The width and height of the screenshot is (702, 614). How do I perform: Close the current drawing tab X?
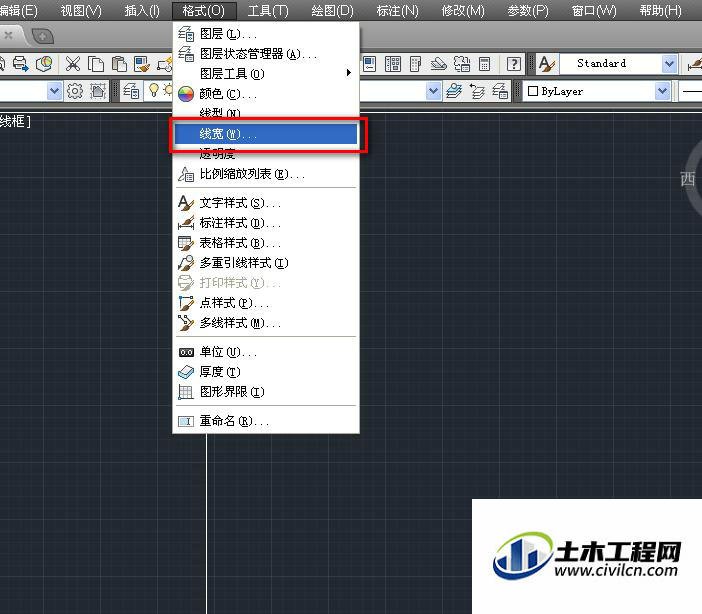(x=8, y=35)
